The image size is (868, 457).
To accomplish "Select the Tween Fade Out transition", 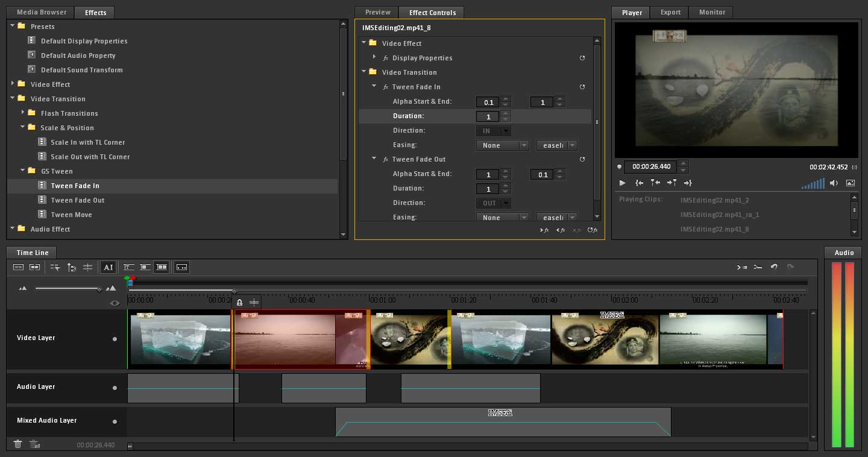I will click(77, 200).
